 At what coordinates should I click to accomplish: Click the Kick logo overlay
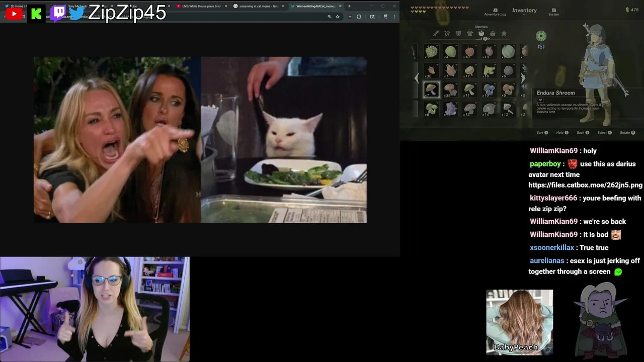pyautogui.click(x=36, y=14)
